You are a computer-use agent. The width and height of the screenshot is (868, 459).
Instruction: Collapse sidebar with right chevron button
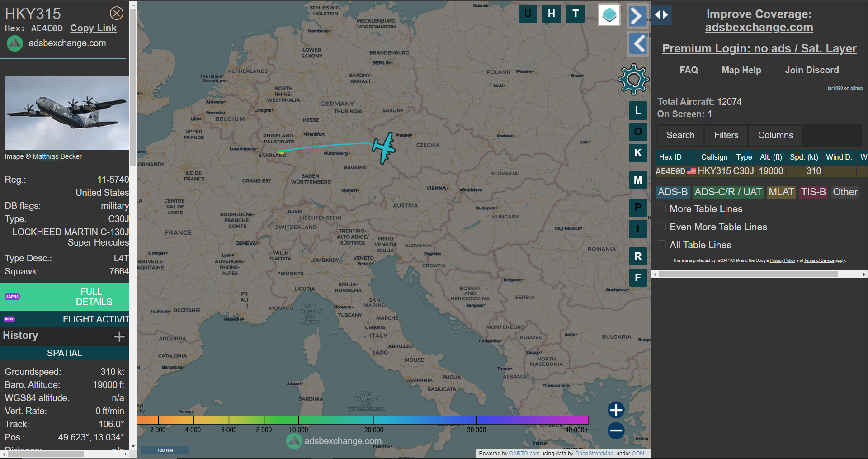(x=637, y=16)
